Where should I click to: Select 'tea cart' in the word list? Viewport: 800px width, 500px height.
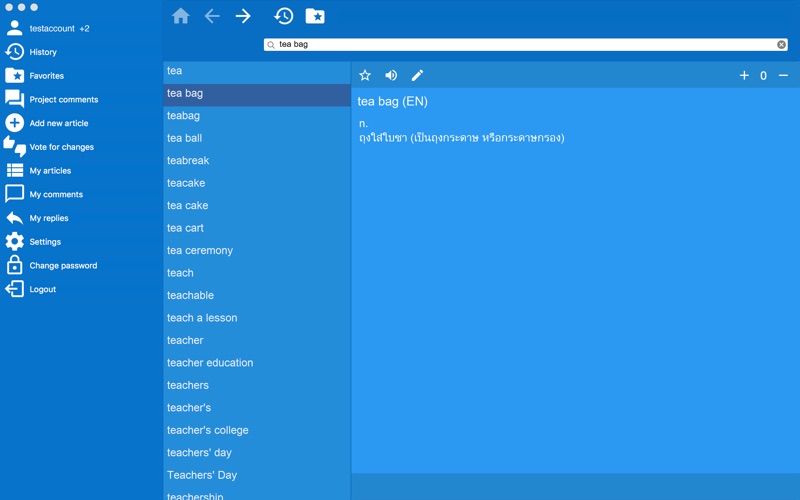coord(257,228)
